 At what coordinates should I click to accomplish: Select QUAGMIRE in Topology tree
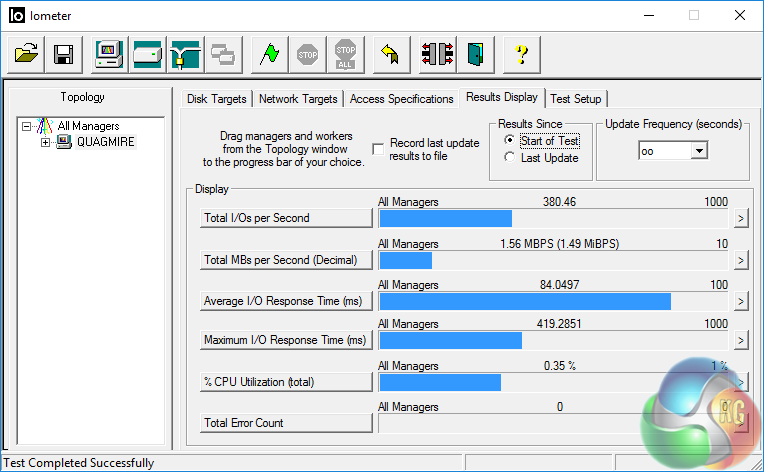[x=106, y=142]
